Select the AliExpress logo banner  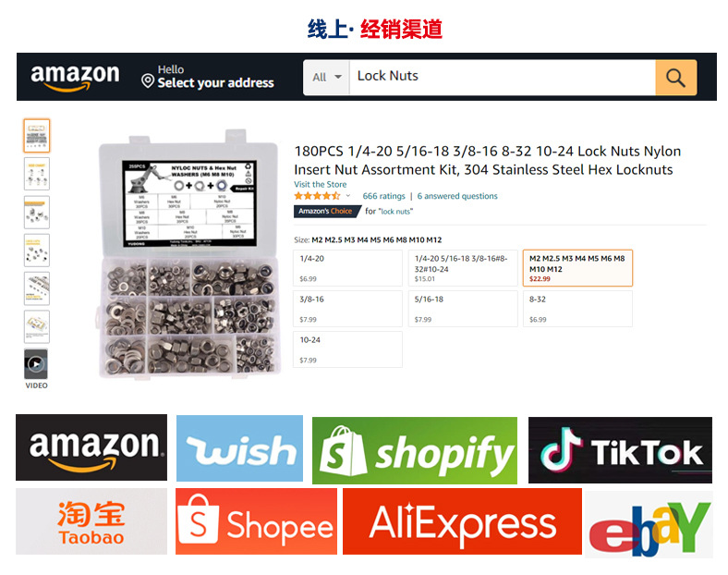462,521
